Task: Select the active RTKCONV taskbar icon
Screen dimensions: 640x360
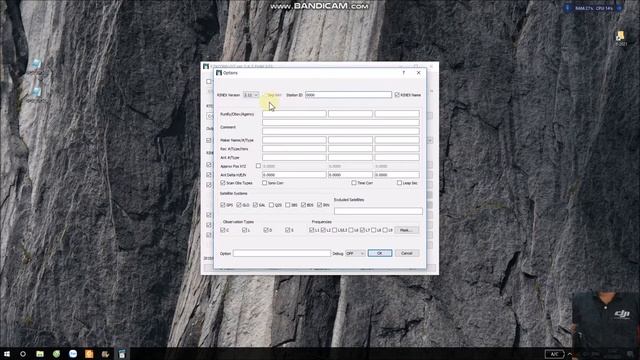Action: click(122, 354)
